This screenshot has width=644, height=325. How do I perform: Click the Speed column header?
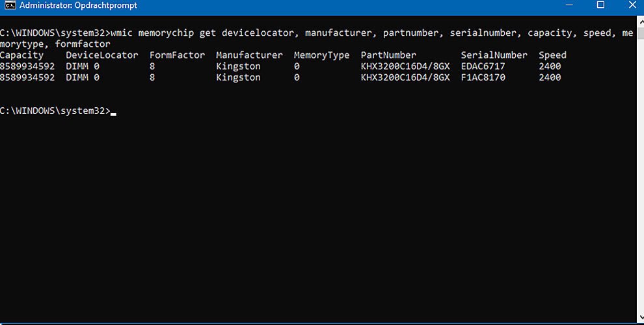[552, 55]
